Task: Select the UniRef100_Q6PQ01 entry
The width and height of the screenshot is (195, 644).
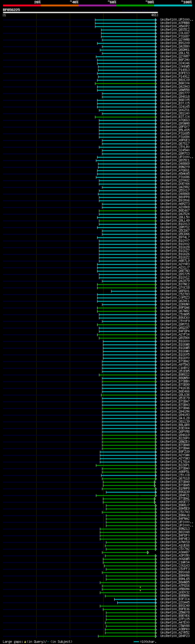Action: [x=175, y=291]
